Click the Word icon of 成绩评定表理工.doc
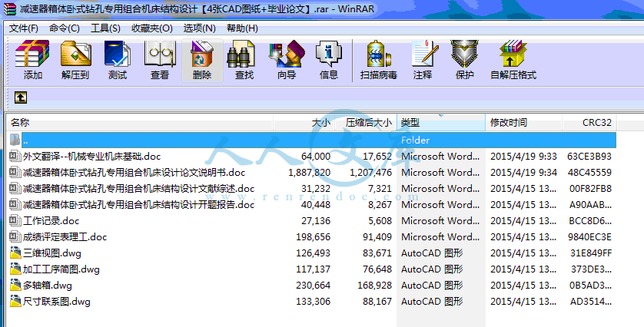This screenshot has height=327, width=644. point(15,236)
